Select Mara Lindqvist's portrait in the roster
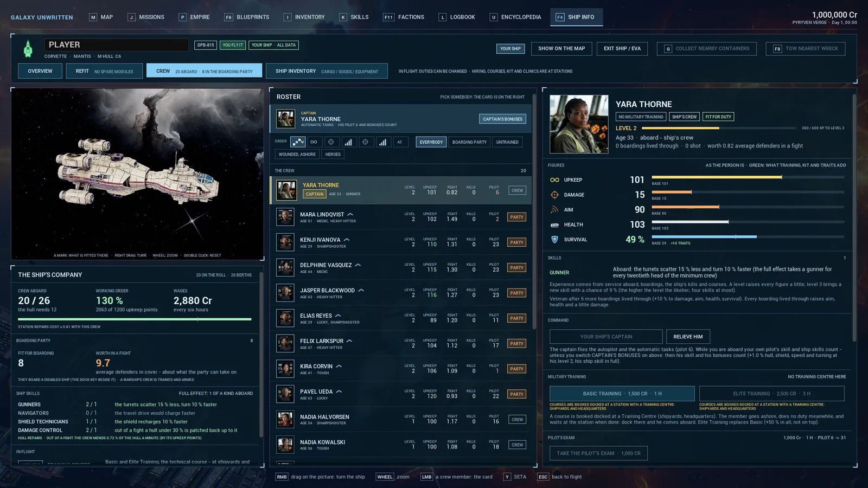The width and height of the screenshot is (868, 488). (285, 217)
